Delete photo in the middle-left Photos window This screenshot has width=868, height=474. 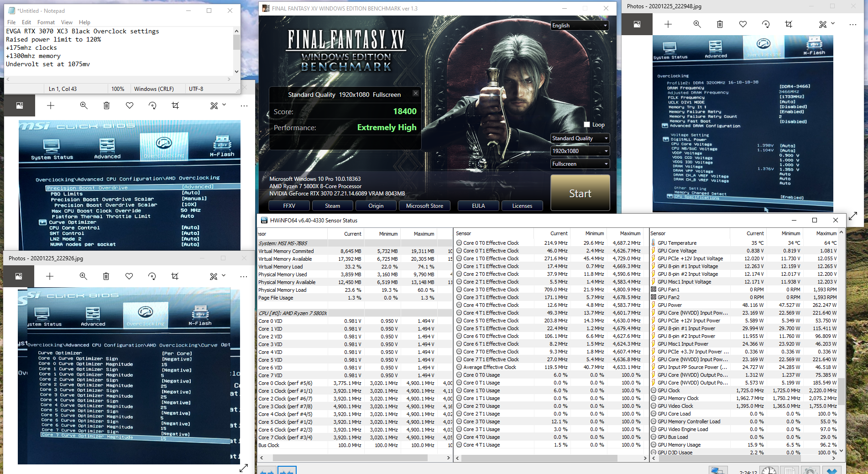(106, 105)
